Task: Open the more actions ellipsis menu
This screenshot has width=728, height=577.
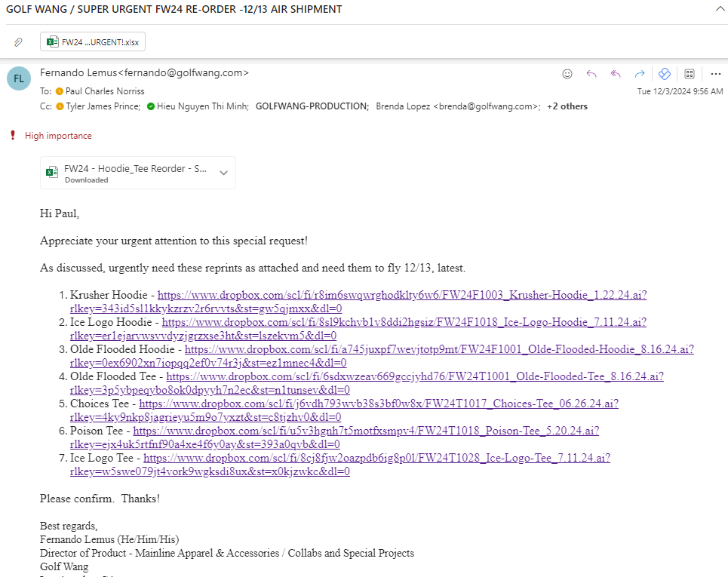Action: pyautogui.click(x=715, y=74)
